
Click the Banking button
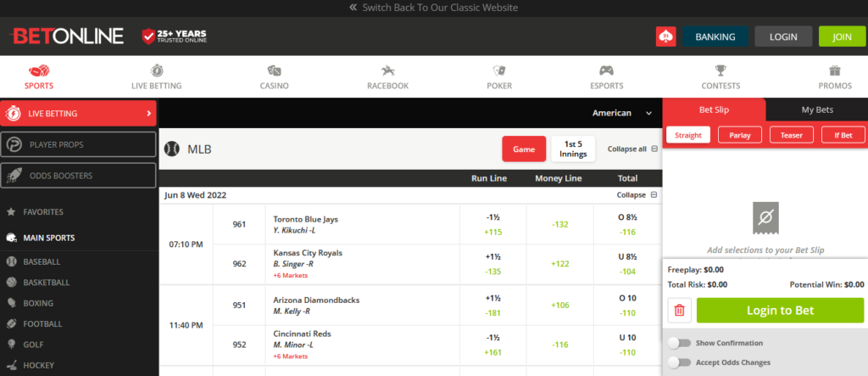(x=715, y=36)
